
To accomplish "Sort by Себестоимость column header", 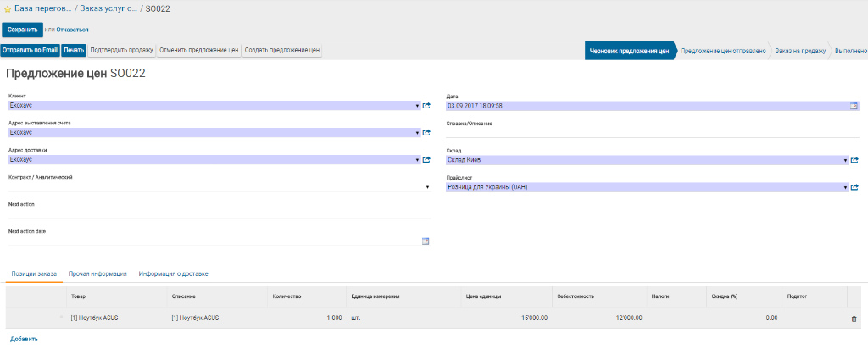I will coord(599,296).
